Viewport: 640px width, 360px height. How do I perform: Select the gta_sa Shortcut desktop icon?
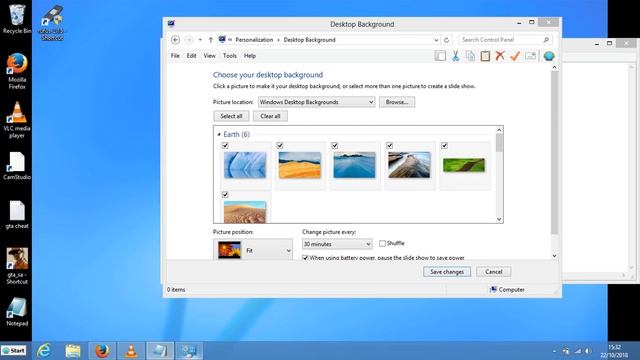pyautogui.click(x=17, y=266)
